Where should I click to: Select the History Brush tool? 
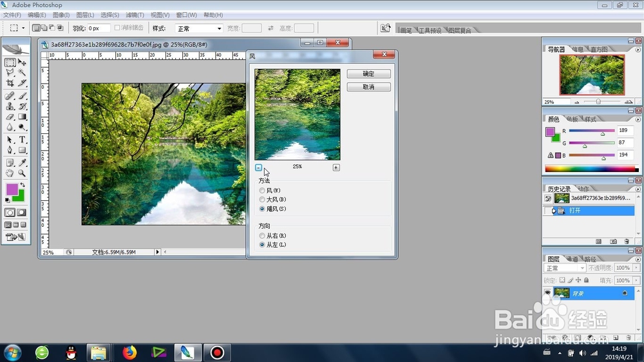[22, 106]
